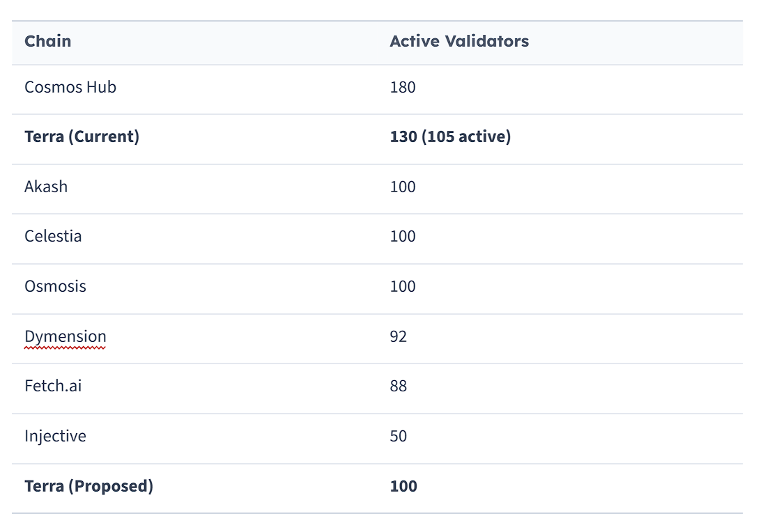Viewport: 763px width, 532px height.
Task: Click the validator count in Celestia row
Action: pyautogui.click(x=402, y=236)
